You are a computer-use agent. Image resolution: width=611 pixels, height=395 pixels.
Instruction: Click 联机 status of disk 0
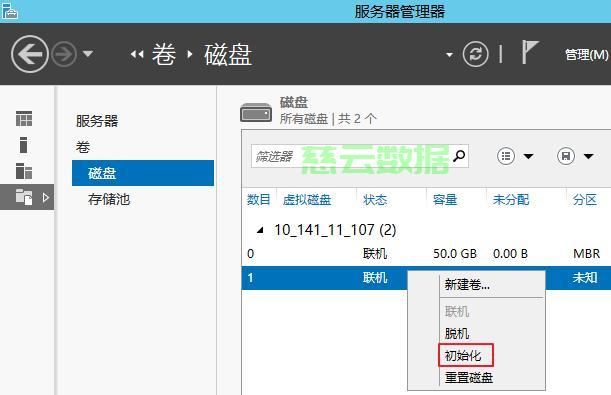coord(375,254)
